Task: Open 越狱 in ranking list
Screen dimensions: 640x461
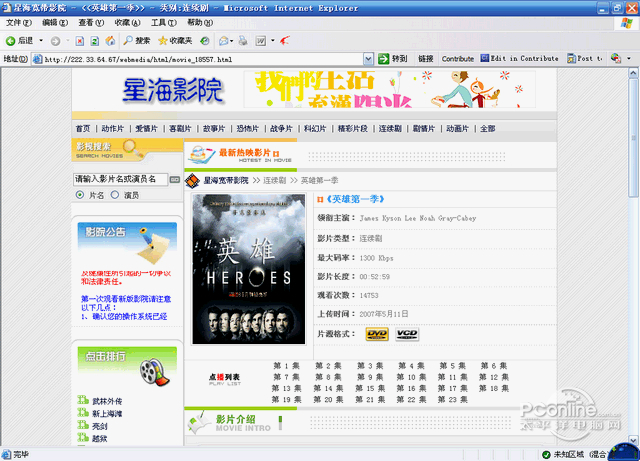Action: [100, 439]
